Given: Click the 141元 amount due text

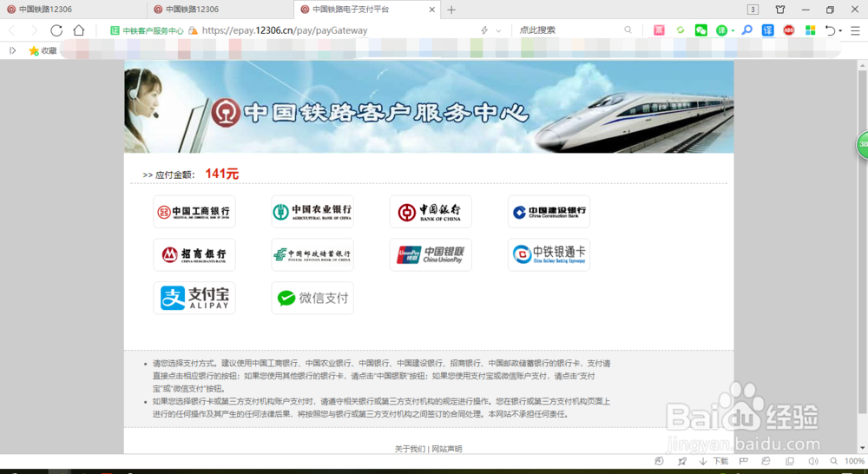Looking at the screenshot, I should point(221,174).
